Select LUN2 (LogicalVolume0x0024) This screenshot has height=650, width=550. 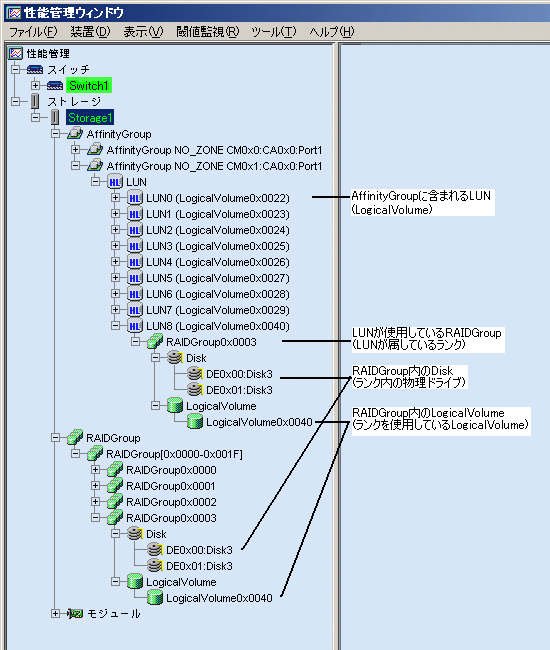[218, 230]
